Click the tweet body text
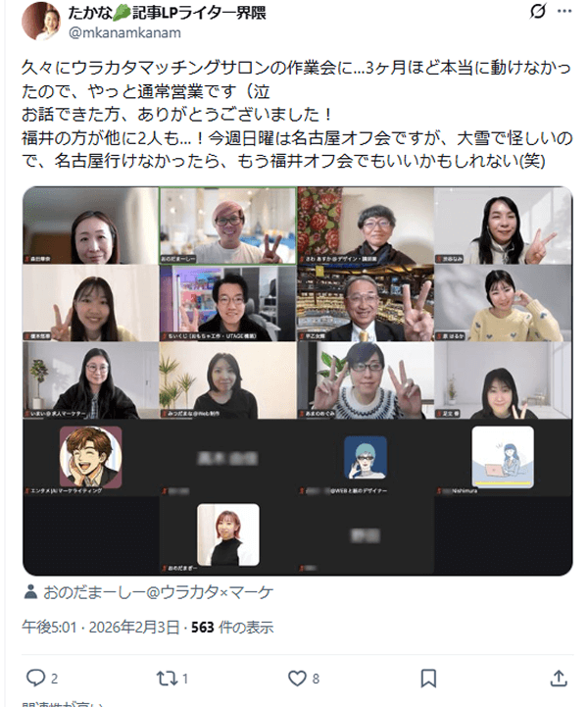Screen dimensions: 588x707 [x=297, y=114]
